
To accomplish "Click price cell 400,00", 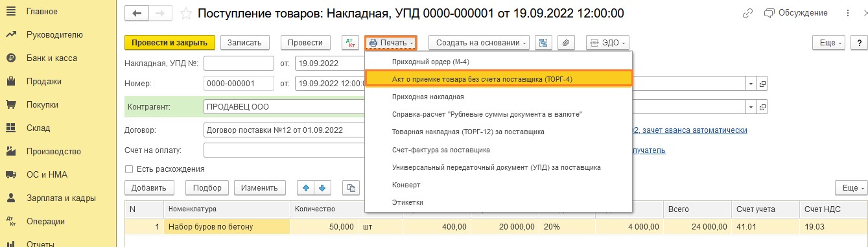I will [x=437, y=226].
